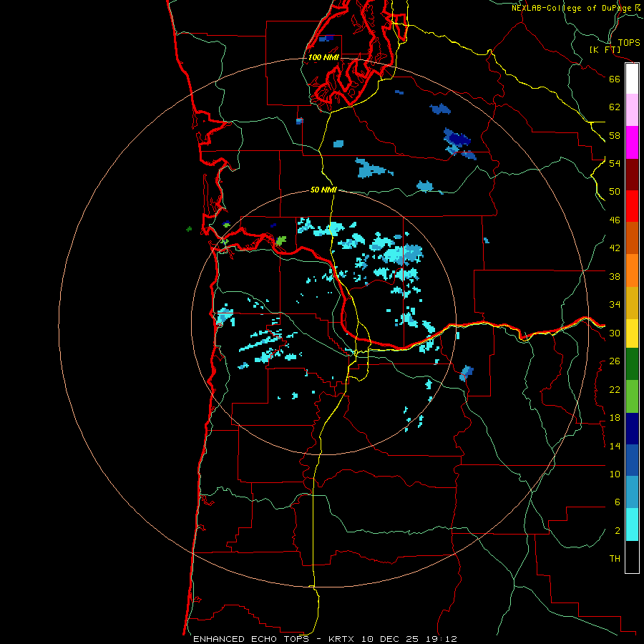
Task: Click the gold legend swatch
Action: click(632, 302)
